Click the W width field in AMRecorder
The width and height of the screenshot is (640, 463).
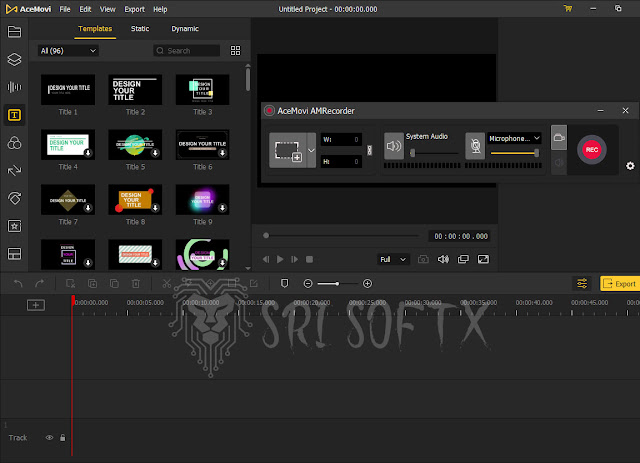tap(341, 140)
